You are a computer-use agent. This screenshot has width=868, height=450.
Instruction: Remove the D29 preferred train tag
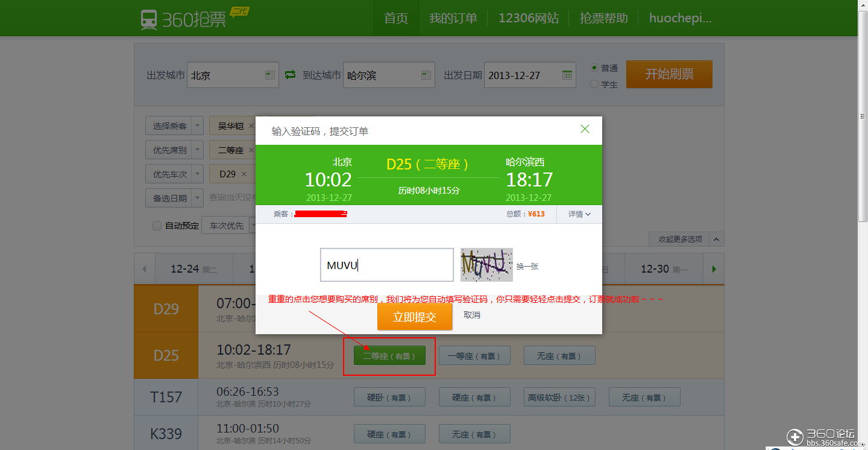coord(244,174)
